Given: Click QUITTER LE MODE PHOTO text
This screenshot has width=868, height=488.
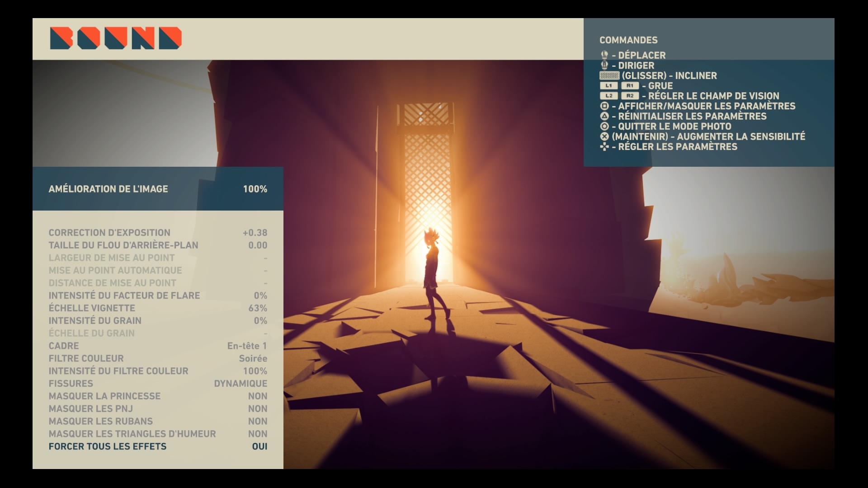Looking at the screenshot, I should pyautogui.click(x=675, y=127).
